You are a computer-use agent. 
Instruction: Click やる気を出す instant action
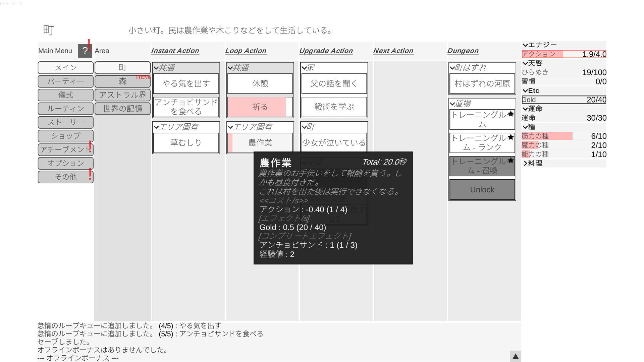tap(186, 83)
